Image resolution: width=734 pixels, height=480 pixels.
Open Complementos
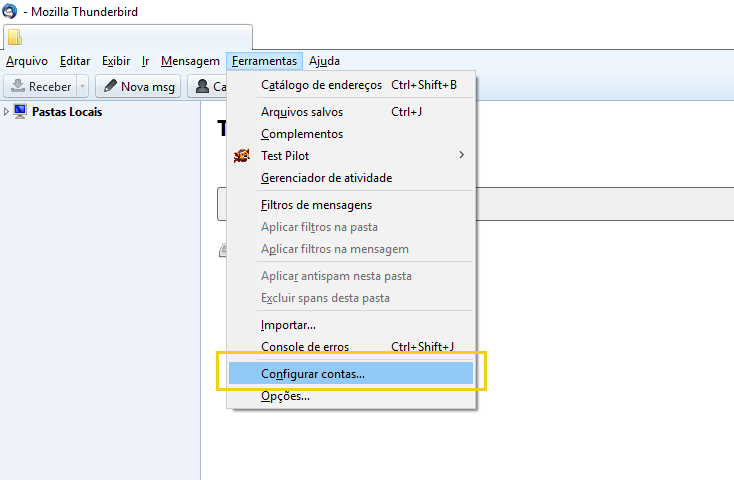tap(351, 134)
